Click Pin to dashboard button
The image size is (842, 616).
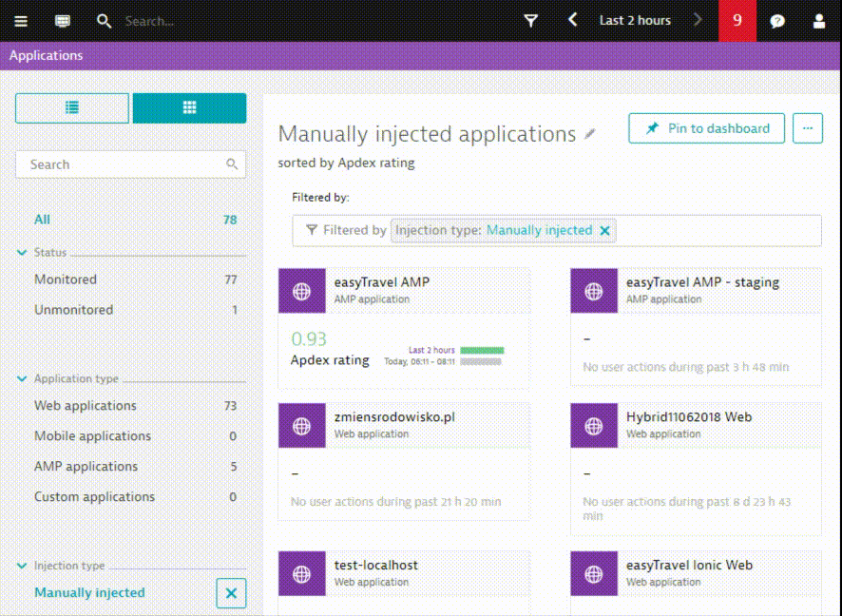[x=707, y=128]
